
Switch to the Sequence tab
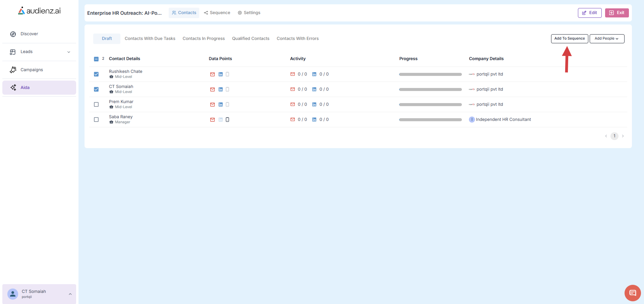pos(217,13)
